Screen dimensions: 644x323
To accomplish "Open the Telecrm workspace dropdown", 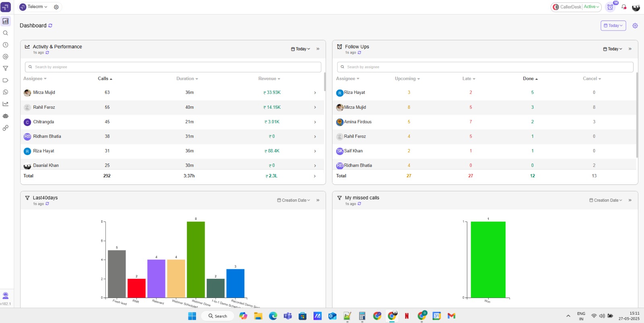I will tap(35, 7).
